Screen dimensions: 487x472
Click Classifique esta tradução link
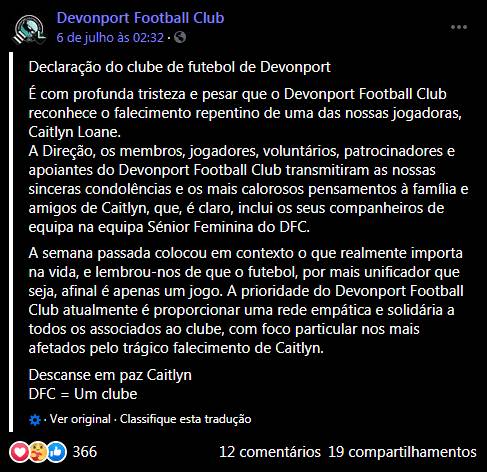point(186,419)
